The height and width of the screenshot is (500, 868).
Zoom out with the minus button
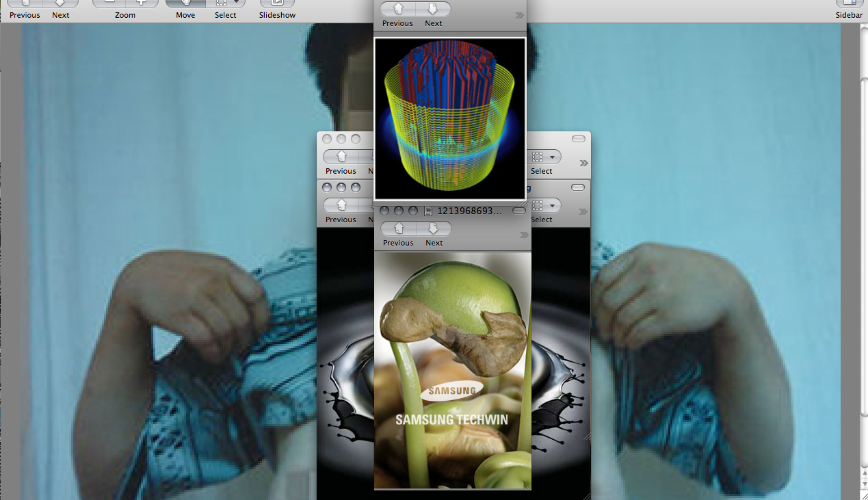[109, 3]
